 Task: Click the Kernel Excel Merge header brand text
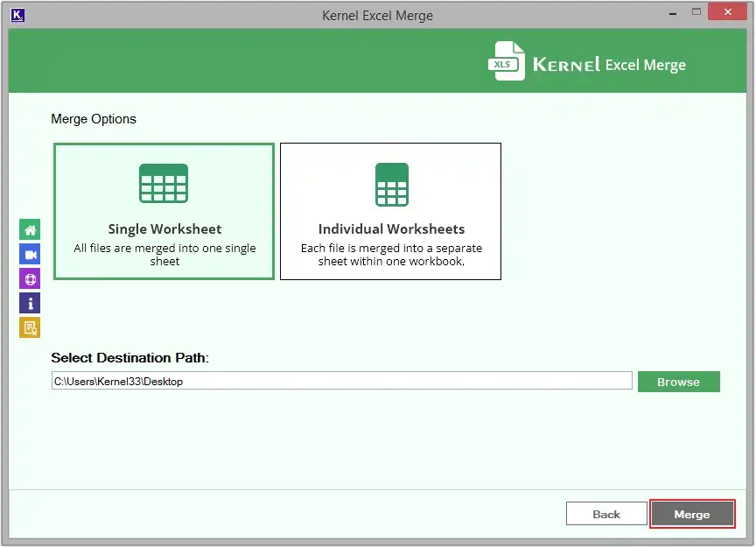(609, 65)
